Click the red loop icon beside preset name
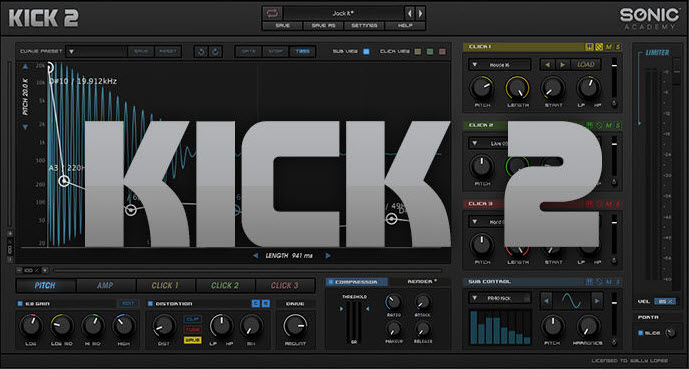 272,13
